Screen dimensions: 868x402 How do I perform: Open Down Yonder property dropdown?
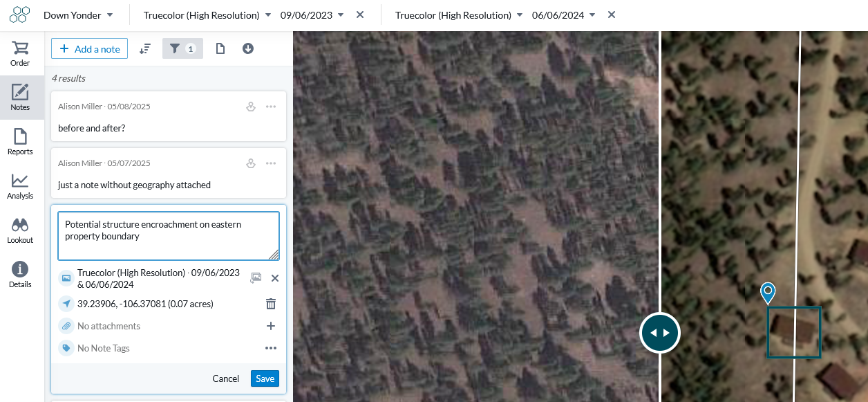coord(77,15)
